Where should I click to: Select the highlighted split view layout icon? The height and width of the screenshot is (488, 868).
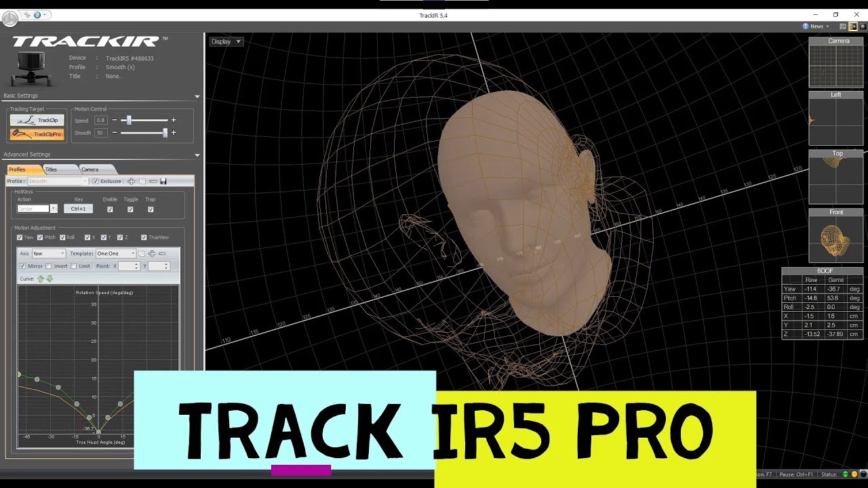pyautogui.click(x=853, y=26)
